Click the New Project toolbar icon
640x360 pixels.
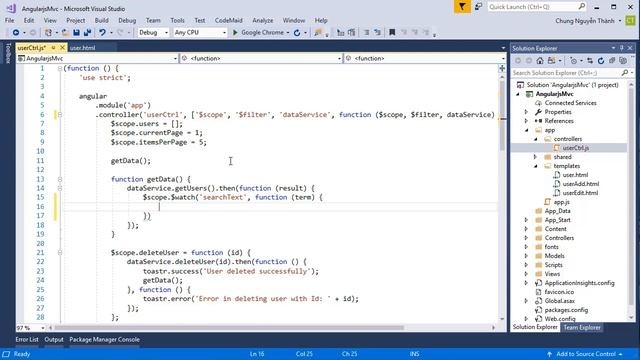coord(48,33)
